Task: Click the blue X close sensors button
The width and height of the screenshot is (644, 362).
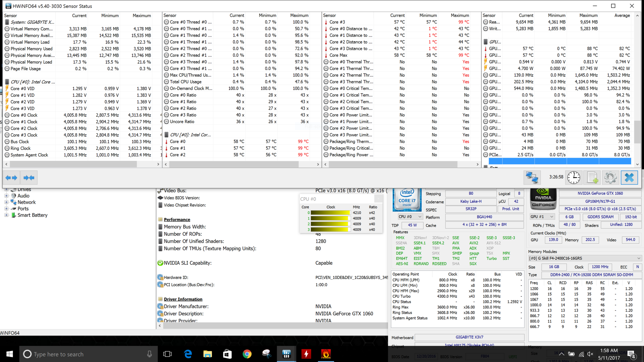Action: point(629,178)
